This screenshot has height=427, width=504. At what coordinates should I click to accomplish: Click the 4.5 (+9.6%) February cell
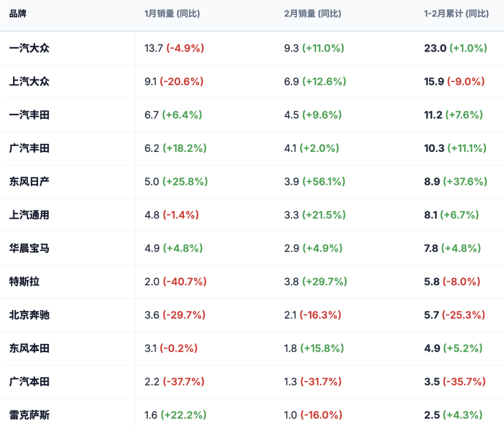(313, 115)
